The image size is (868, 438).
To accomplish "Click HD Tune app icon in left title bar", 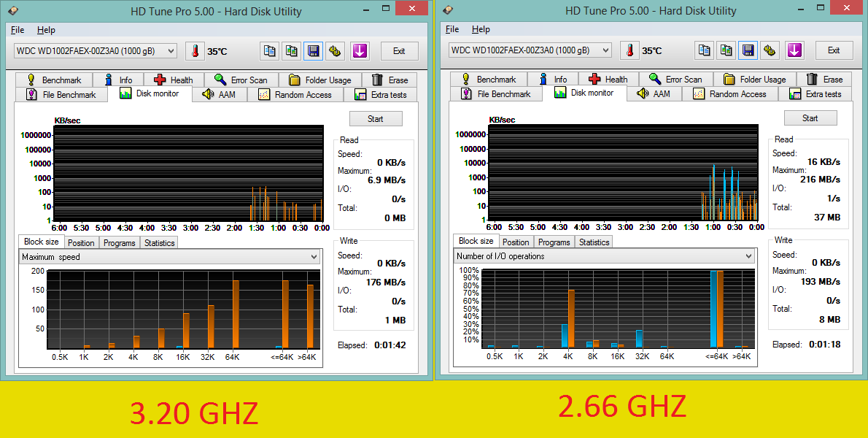I will click(x=13, y=10).
